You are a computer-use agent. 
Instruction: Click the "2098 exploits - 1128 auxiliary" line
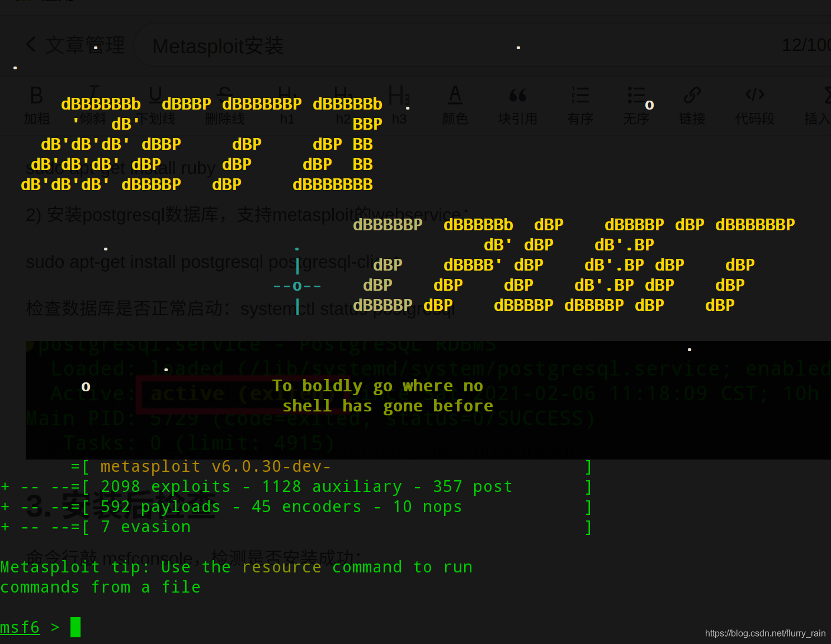pos(306,486)
